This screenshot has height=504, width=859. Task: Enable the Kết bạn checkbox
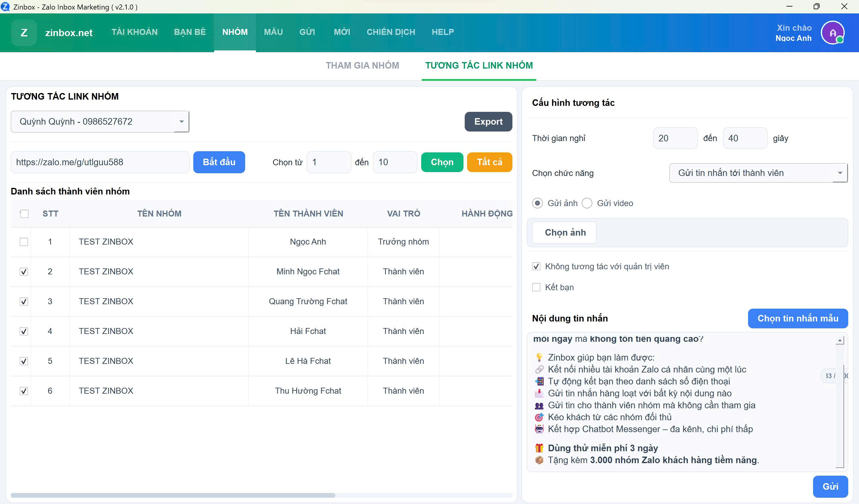pyautogui.click(x=536, y=287)
